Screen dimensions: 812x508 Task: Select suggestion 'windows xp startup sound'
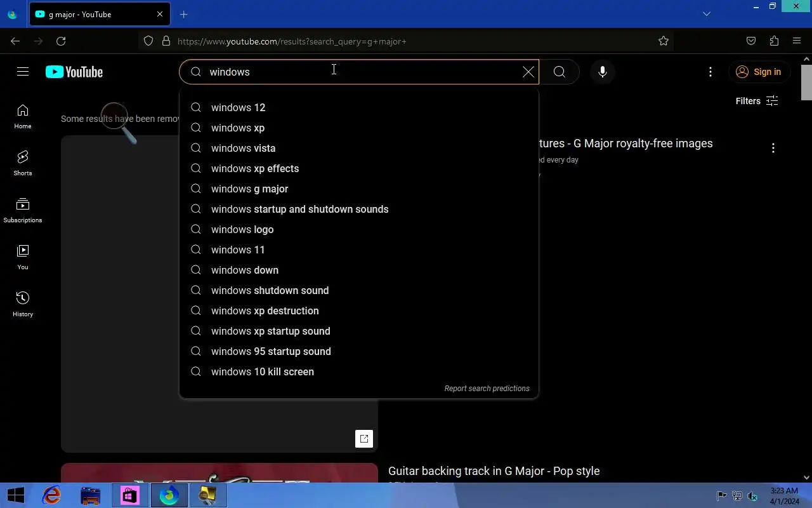point(359,331)
